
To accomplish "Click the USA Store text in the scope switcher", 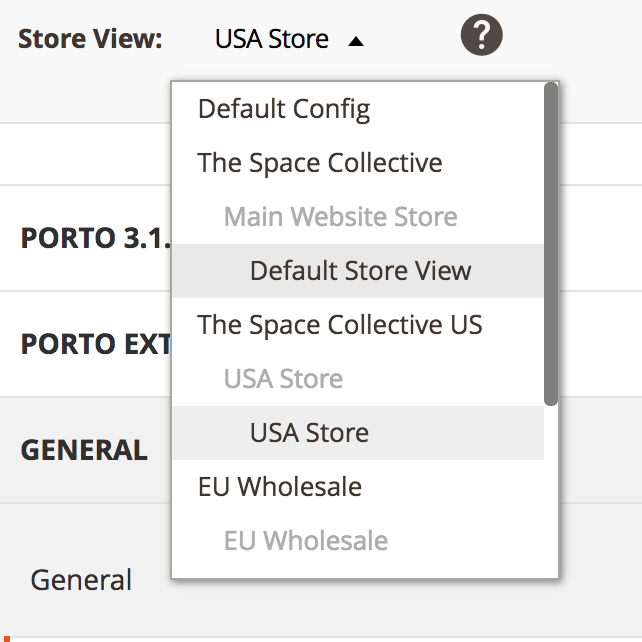I will pyautogui.click(x=271, y=40).
